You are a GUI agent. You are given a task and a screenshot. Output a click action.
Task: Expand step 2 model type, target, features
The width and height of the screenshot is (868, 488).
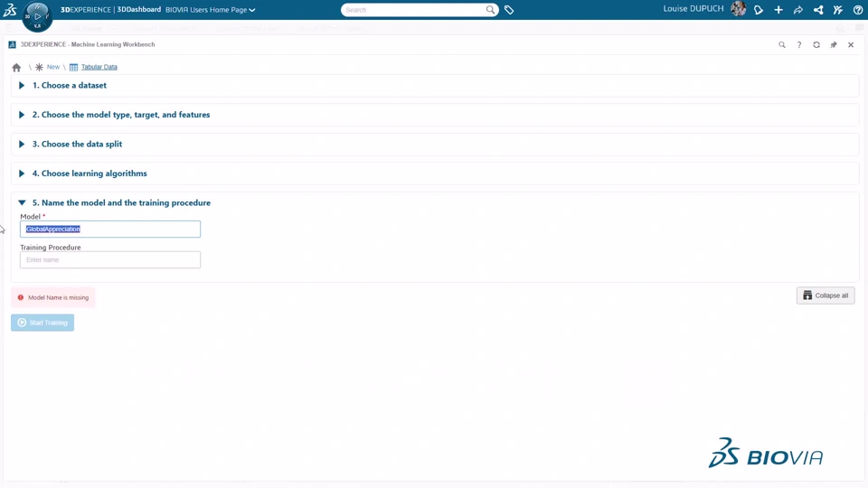coord(22,115)
